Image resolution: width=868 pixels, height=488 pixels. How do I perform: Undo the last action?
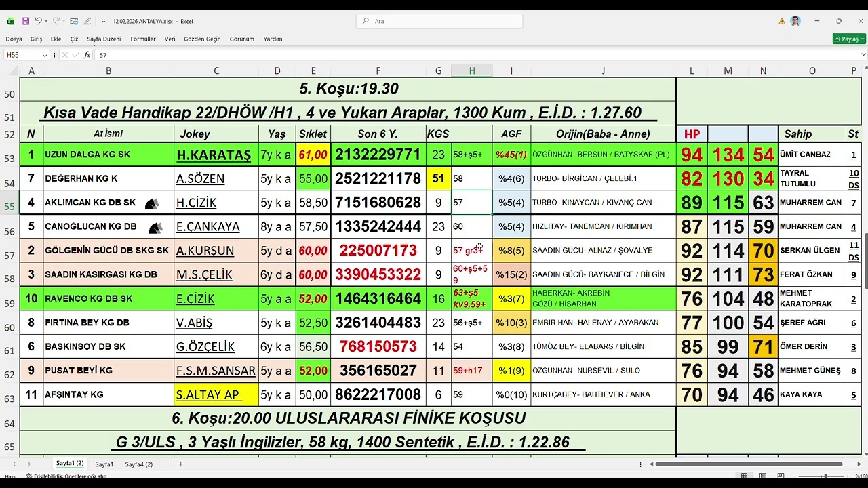(38, 21)
